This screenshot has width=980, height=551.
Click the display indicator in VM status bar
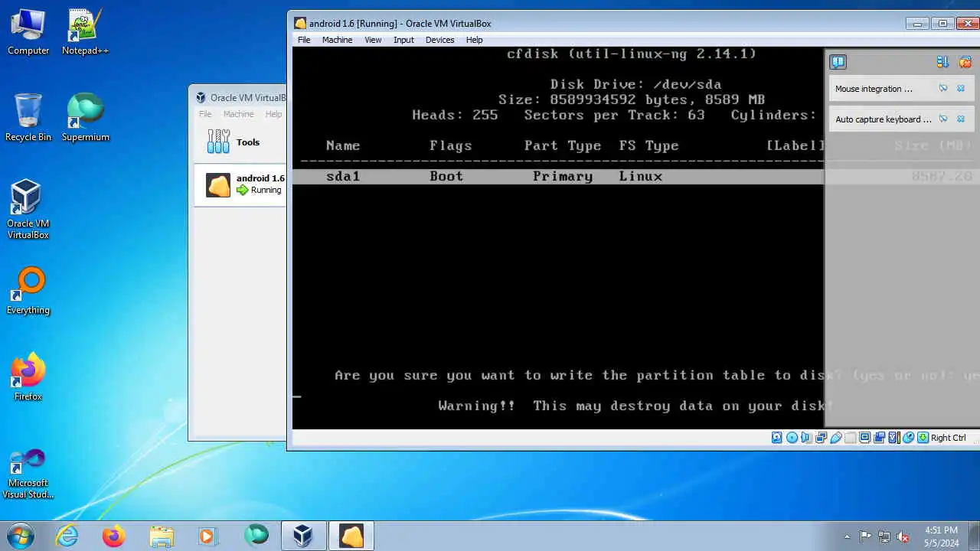click(x=864, y=438)
